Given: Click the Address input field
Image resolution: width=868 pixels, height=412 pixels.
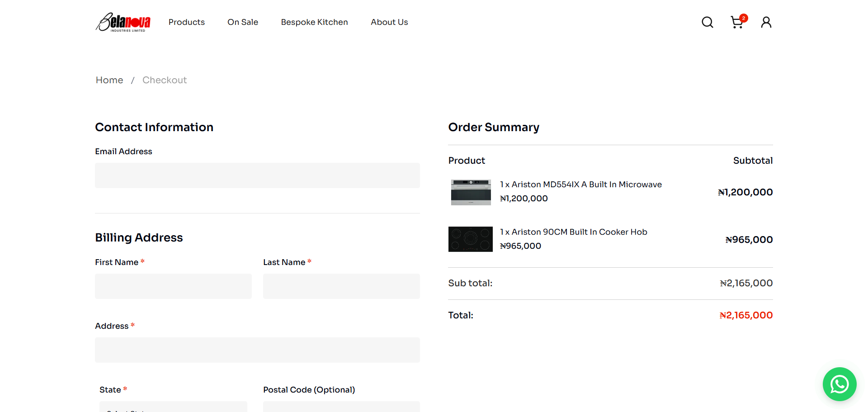Looking at the screenshot, I should pos(257,350).
